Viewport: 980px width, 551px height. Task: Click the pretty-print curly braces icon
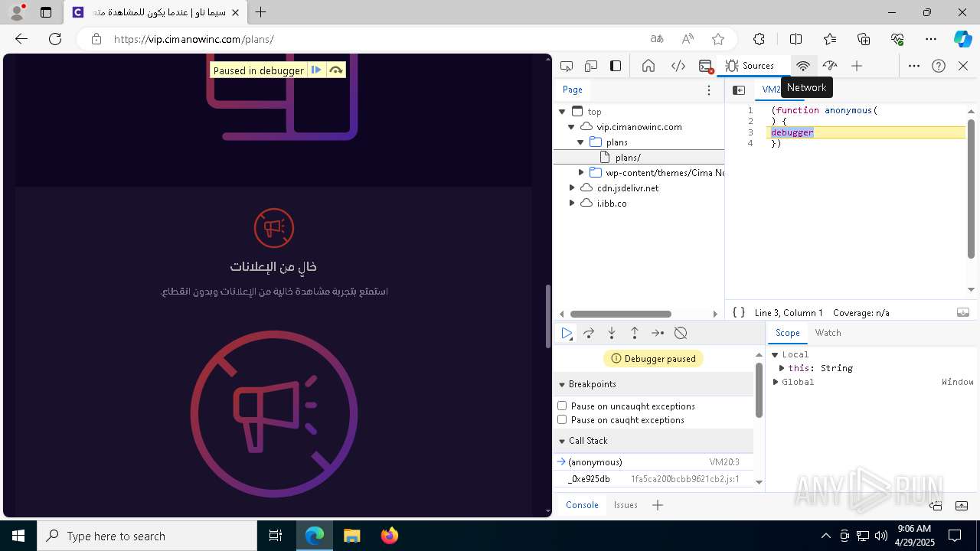coord(739,312)
